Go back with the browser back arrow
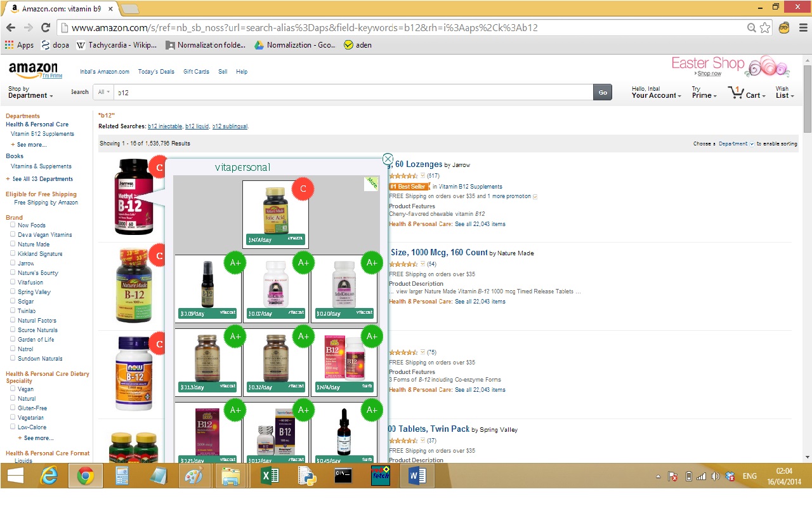The height and width of the screenshot is (508, 812). click(11, 27)
